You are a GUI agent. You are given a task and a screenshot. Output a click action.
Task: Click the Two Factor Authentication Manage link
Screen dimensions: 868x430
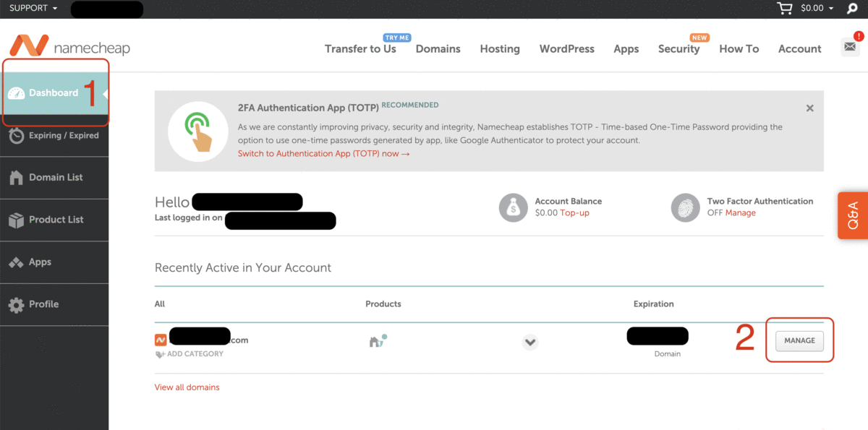coord(740,212)
